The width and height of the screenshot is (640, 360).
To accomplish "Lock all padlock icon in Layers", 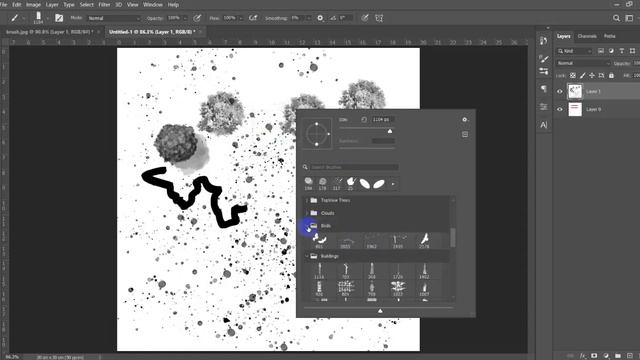I will (611, 76).
